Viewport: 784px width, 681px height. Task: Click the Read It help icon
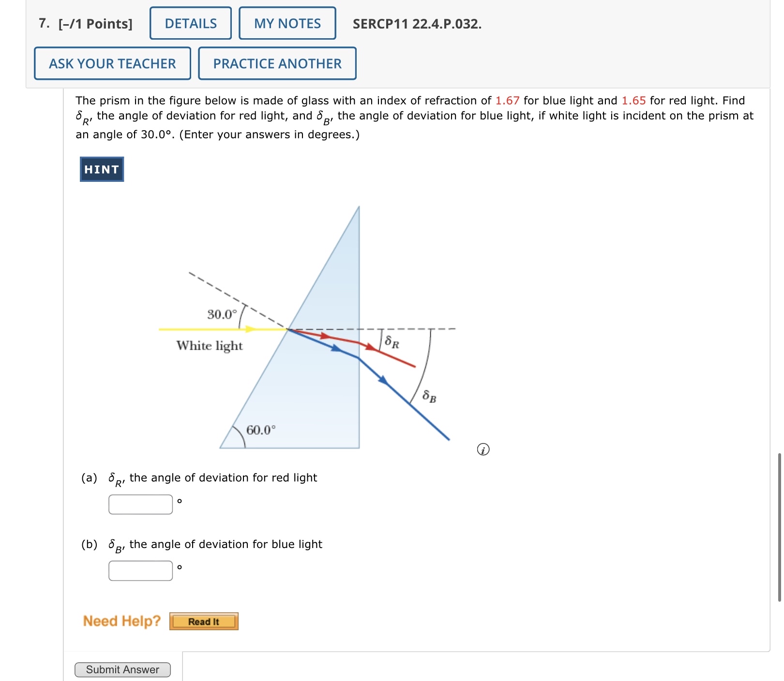click(204, 622)
